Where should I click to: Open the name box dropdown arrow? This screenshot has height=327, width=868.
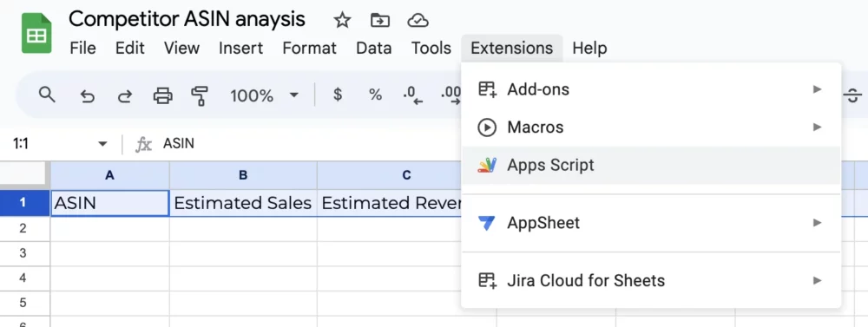tap(102, 144)
